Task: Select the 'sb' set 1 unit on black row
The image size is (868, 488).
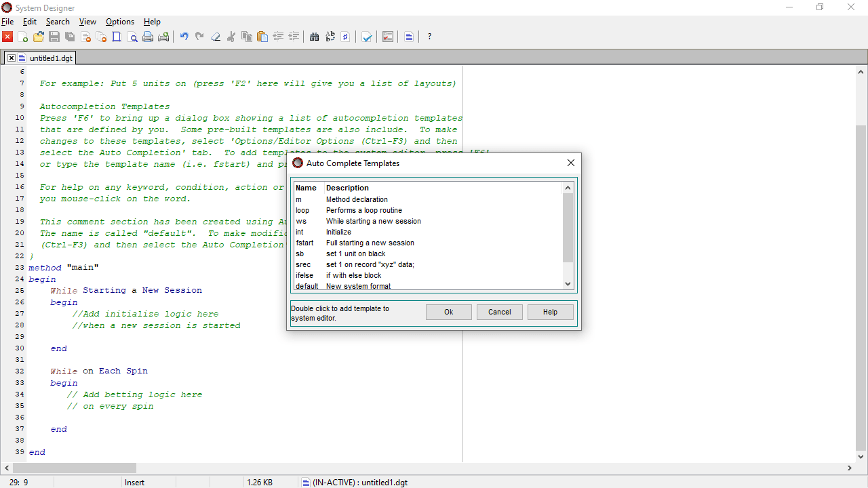Action: [x=429, y=253]
